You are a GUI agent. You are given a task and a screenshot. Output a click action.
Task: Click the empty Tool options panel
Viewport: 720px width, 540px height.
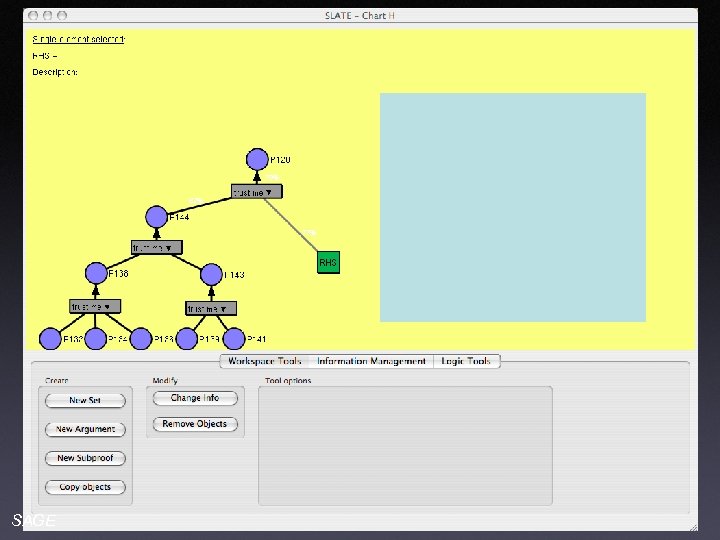(x=405, y=446)
